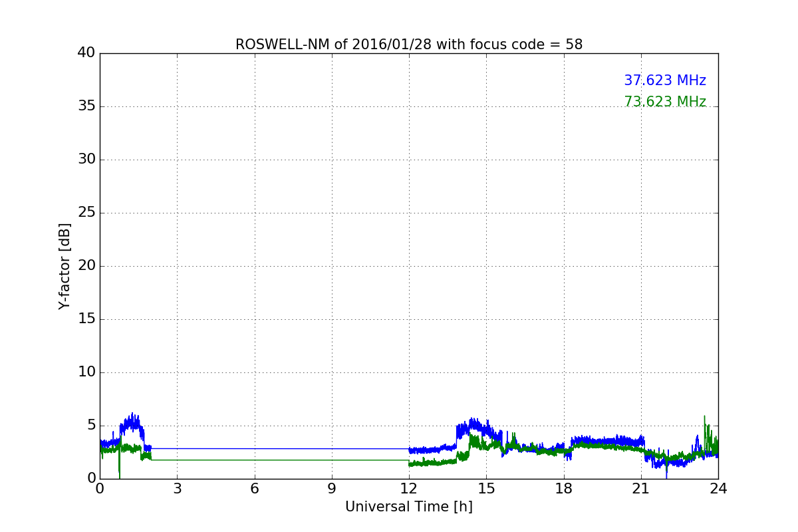Click the blue peak near 1.3 hours

132,421
